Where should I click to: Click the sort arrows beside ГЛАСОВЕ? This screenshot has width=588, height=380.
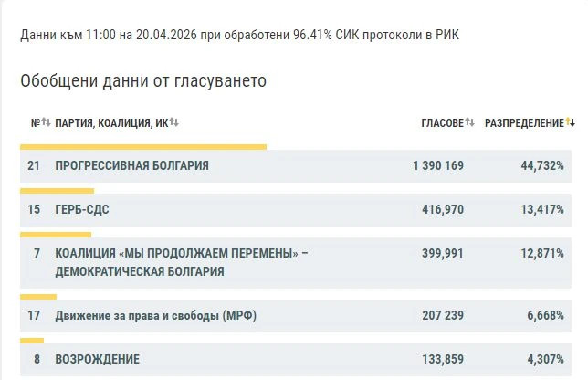470,123
